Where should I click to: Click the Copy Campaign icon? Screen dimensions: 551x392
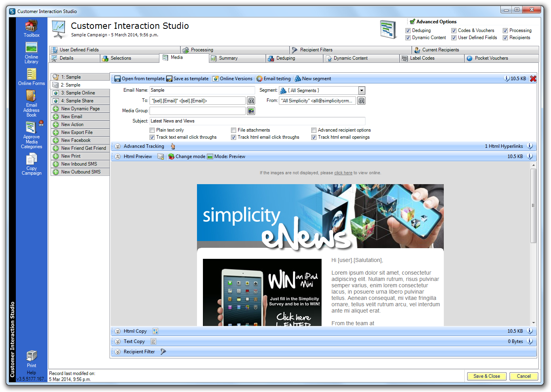coord(31,159)
